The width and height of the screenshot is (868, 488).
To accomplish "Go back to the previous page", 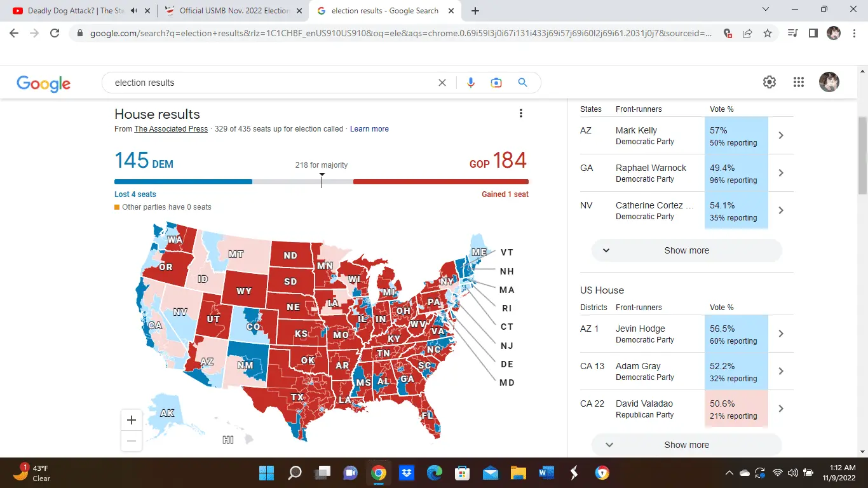I will tap(15, 34).
